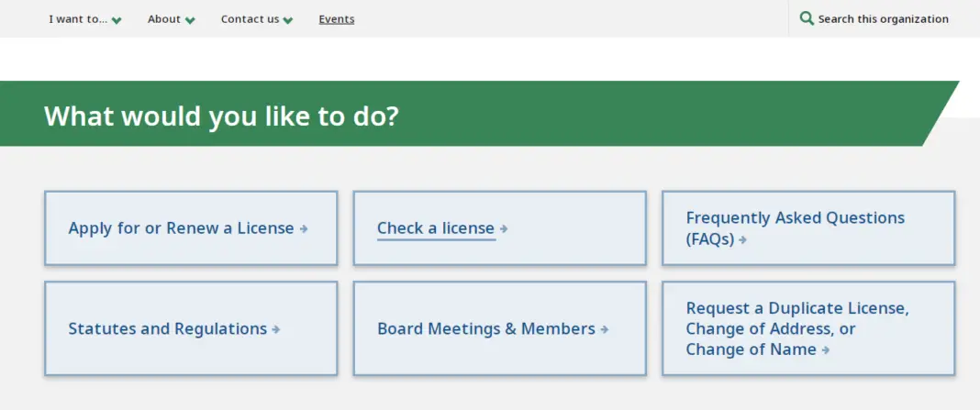Image resolution: width=980 pixels, height=410 pixels.
Task: Click the search magnifier icon
Action: pos(807,18)
